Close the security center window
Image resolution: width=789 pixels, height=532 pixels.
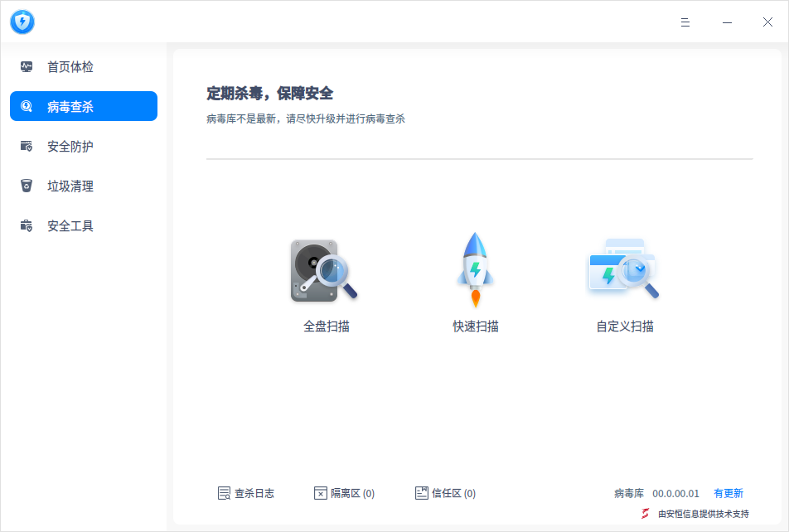click(767, 22)
